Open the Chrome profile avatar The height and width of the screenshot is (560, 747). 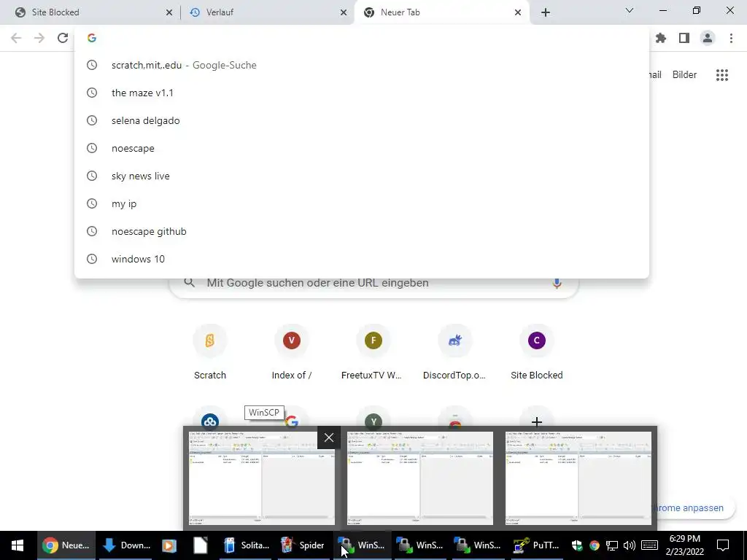[708, 38]
